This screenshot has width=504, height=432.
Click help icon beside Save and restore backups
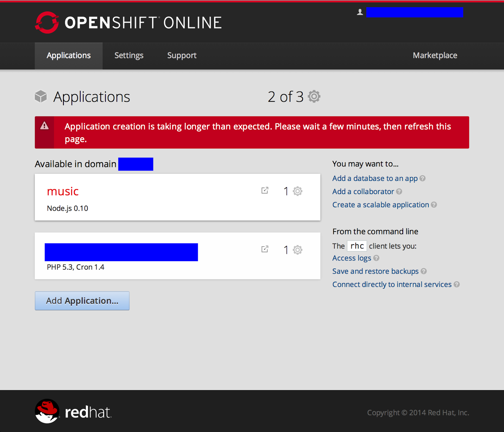(424, 271)
